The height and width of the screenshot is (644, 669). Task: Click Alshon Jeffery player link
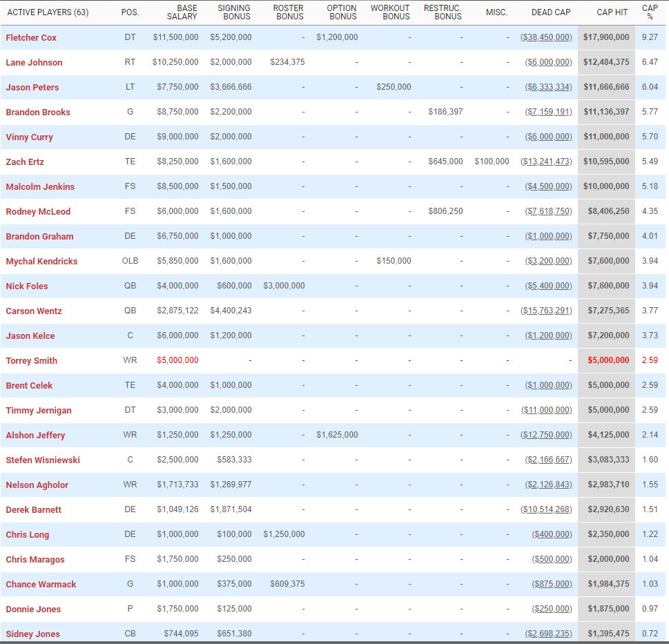tap(35, 435)
